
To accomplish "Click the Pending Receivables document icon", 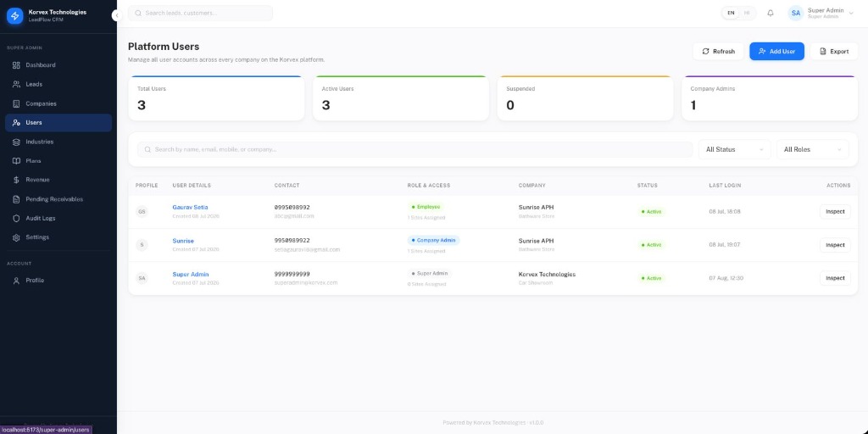I will coord(16,198).
